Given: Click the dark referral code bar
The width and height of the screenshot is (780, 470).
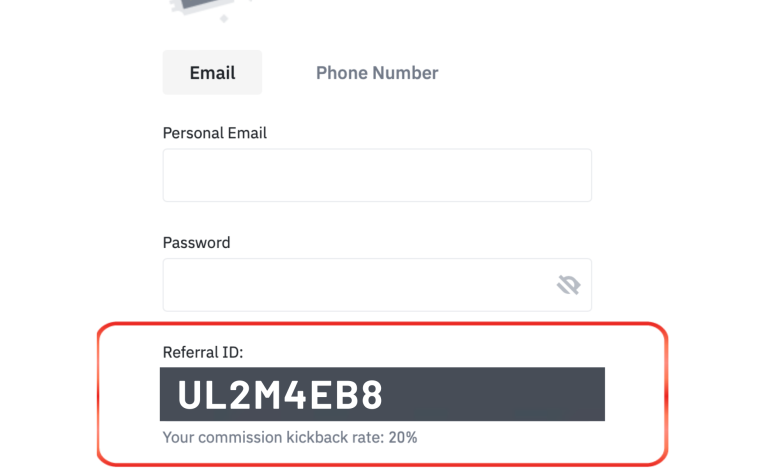Looking at the screenshot, I should pos(382,394).
